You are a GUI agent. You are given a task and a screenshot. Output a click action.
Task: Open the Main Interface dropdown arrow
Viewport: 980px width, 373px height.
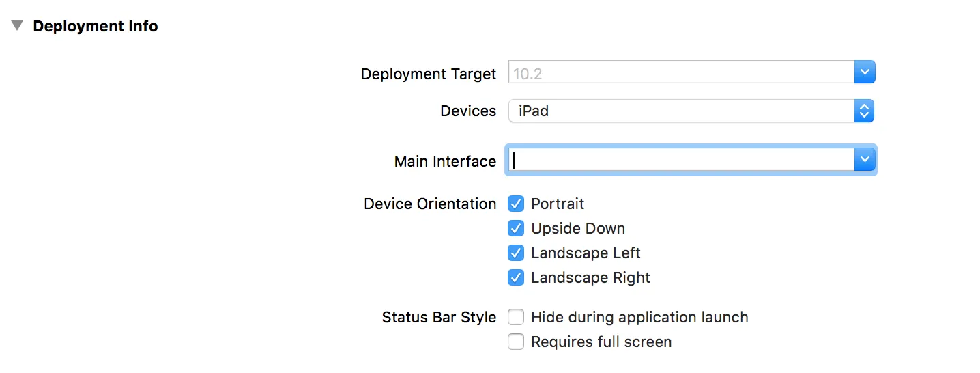click(865, 161)
